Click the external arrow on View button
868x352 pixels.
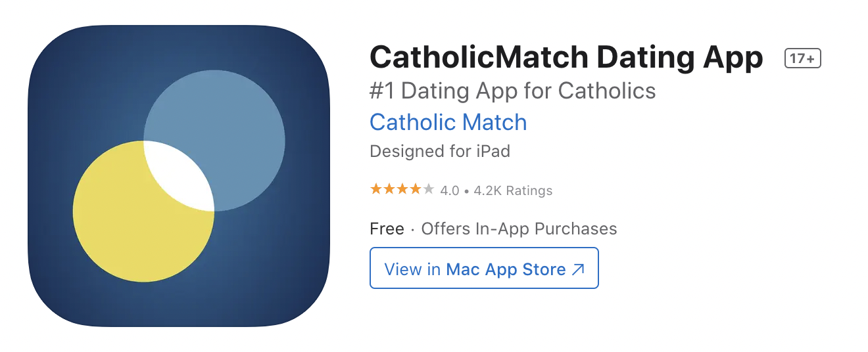click(578, 269)
